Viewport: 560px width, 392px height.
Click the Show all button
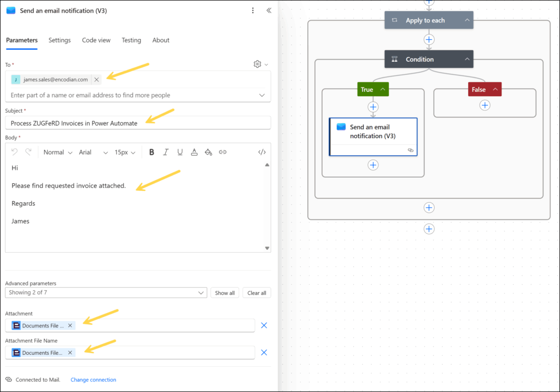225,292
